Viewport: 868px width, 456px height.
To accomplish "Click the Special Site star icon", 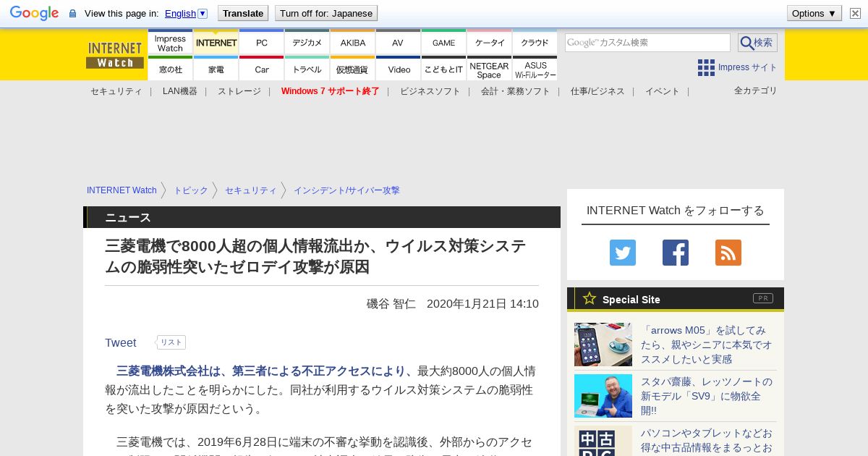I will (x=590, y=298).
